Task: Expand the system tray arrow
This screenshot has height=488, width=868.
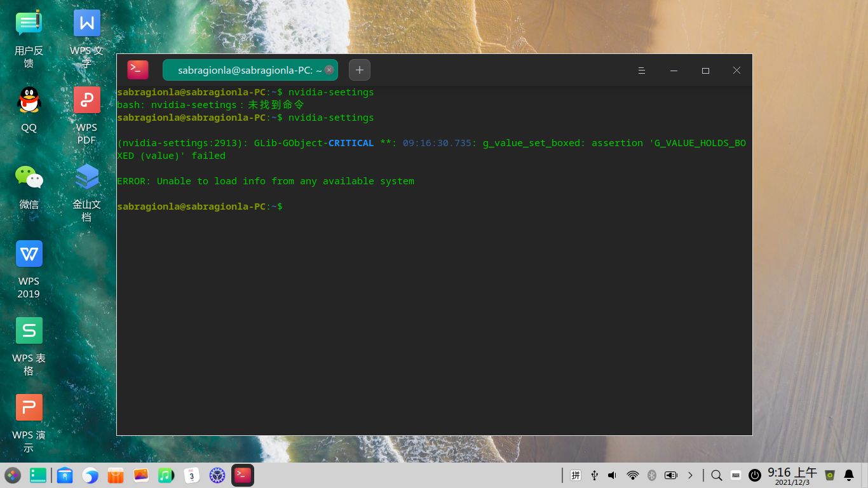Action: pyautogui.click(x=690, y=475)
